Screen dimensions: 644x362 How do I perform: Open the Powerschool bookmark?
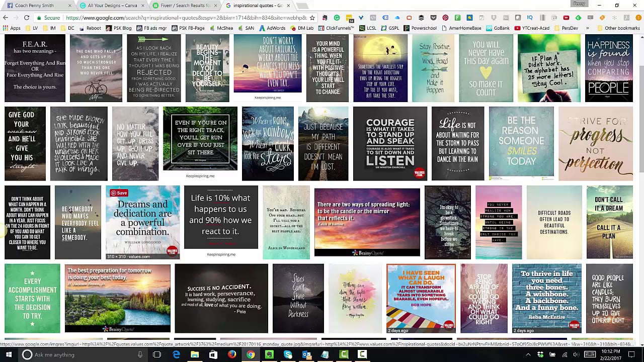[420, 28]
